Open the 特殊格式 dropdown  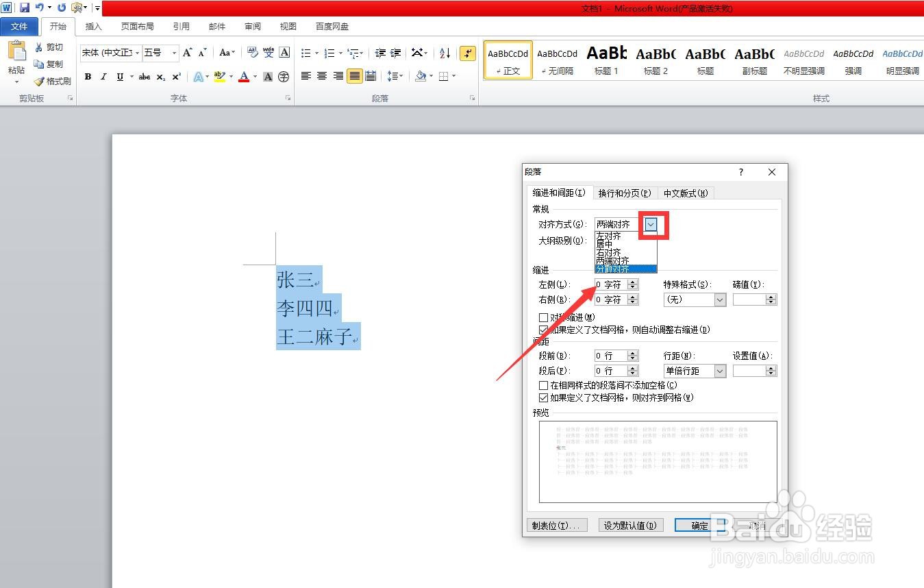[719, 299]
